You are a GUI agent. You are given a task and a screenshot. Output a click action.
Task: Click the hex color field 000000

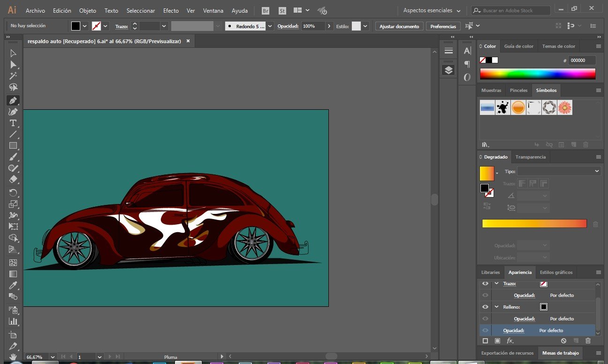[x=582, y=60]
